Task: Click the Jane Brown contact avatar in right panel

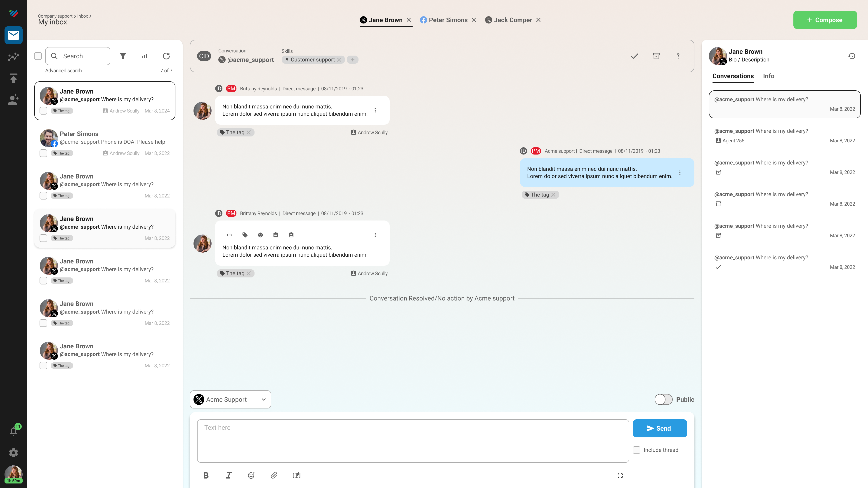Action: 718,56
